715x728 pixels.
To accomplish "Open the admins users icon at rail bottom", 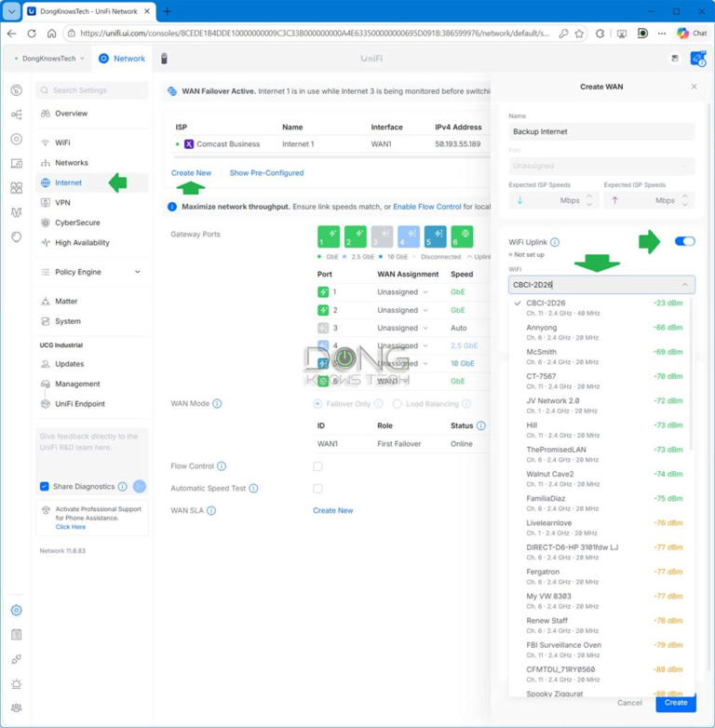I will (16, 708).
